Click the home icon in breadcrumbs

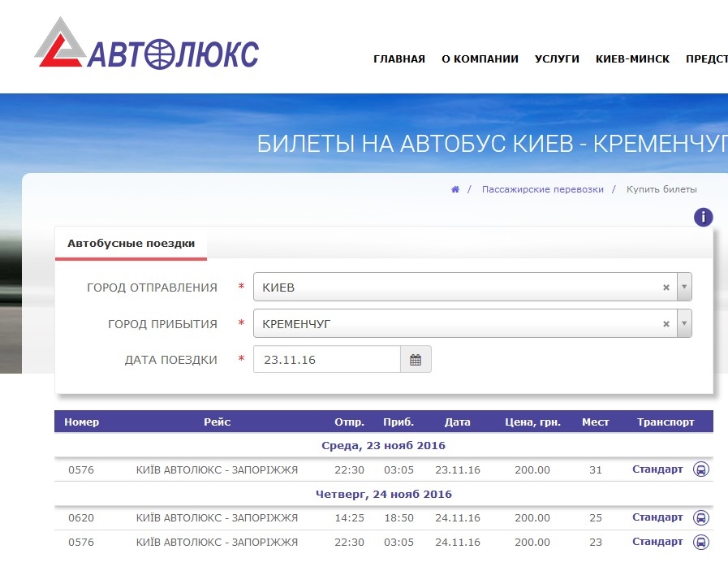point(455,189)
